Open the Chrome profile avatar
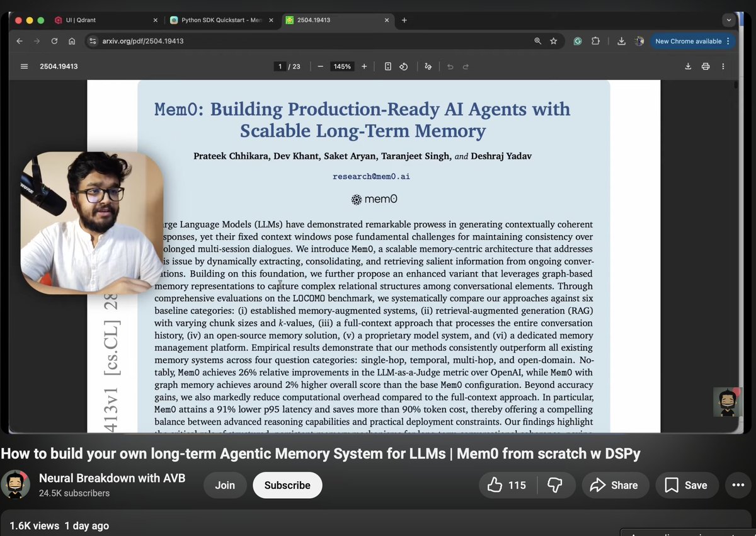The width and height of the screenshot is (756, 536). (x=639, y=41)
